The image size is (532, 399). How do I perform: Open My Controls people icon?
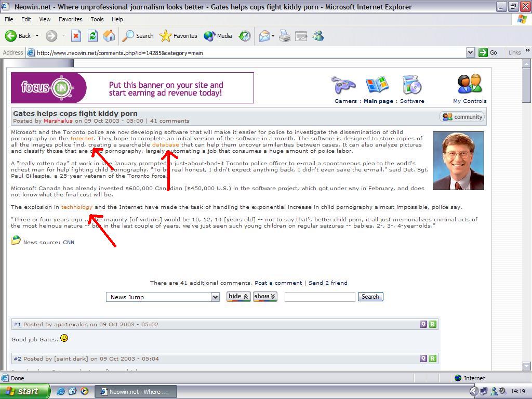470,84
